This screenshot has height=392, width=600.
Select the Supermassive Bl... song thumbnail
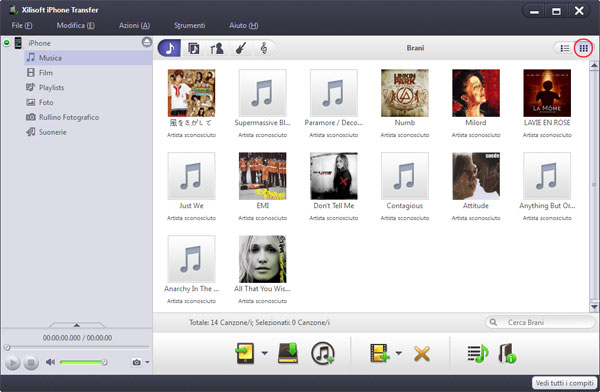[262, 93]
